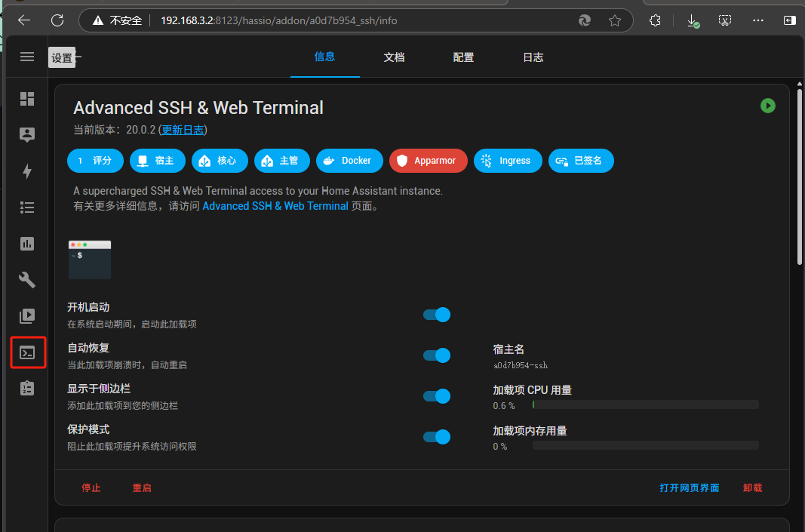Click the page vertical scrollbar
This screenshot has width=805, height=532.
point(800,174)
